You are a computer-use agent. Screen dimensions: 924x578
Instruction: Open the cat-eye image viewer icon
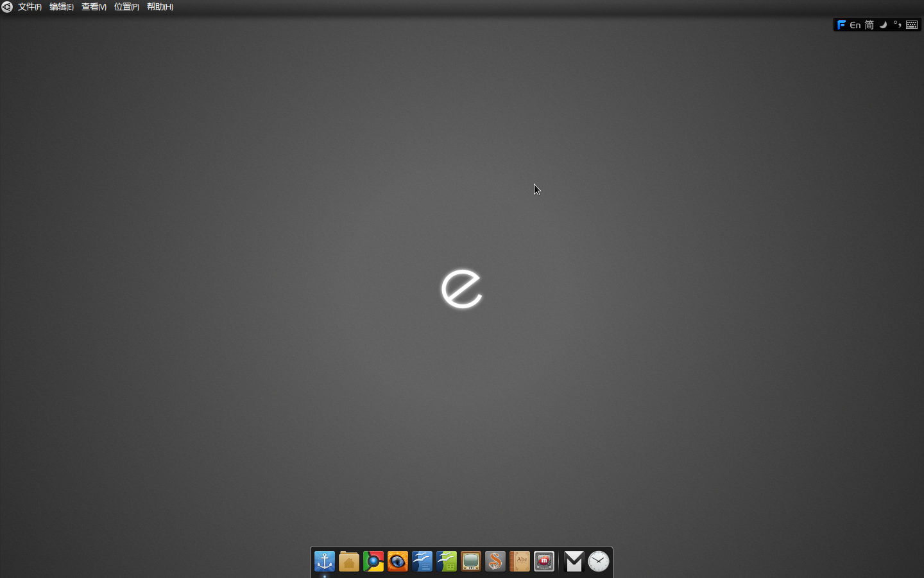(398, 561)
